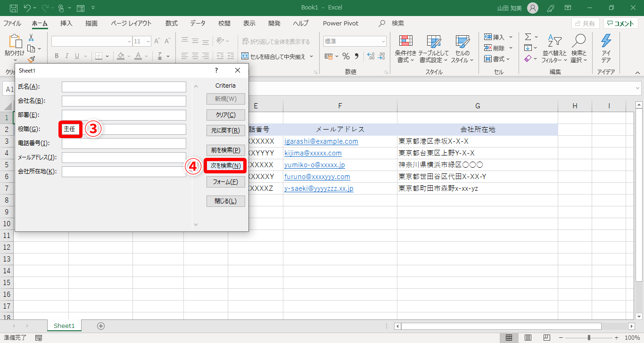Expand the Insert (挿入) cells dropdown

tap(511, 37)
